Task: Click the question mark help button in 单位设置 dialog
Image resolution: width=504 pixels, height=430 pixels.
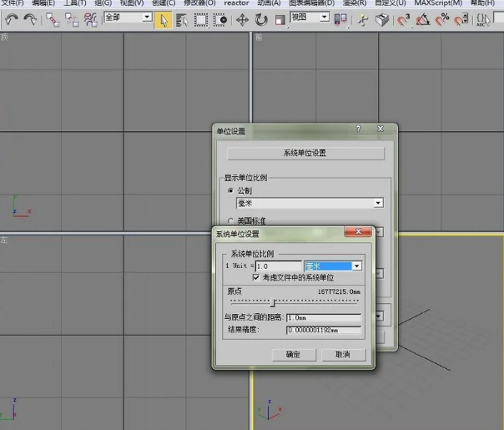Action: [x=359, y=129]
